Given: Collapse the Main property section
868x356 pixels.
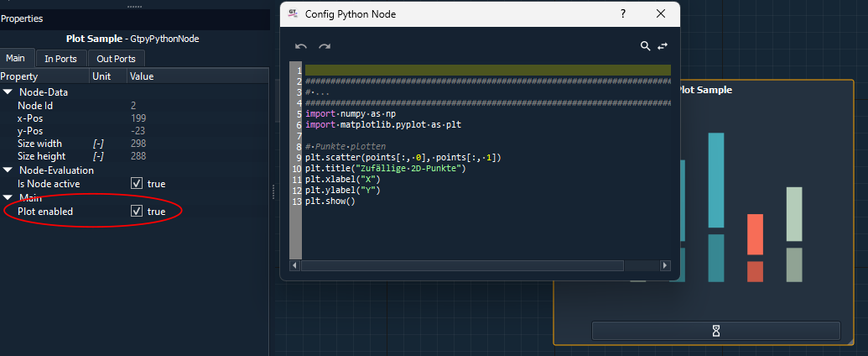Looking at the screenshot, I should [x=8, y=197].
